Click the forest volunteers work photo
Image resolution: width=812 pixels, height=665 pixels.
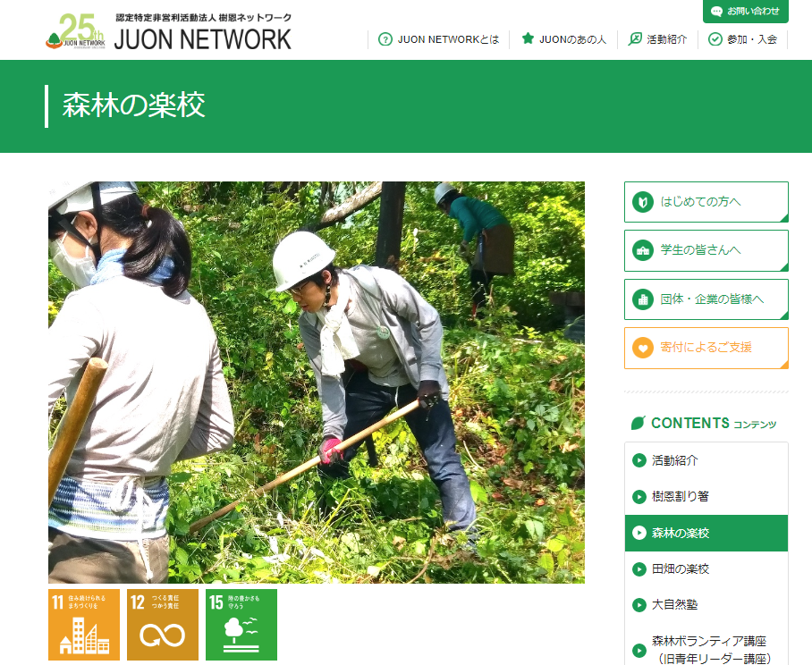tap(317, 383)
